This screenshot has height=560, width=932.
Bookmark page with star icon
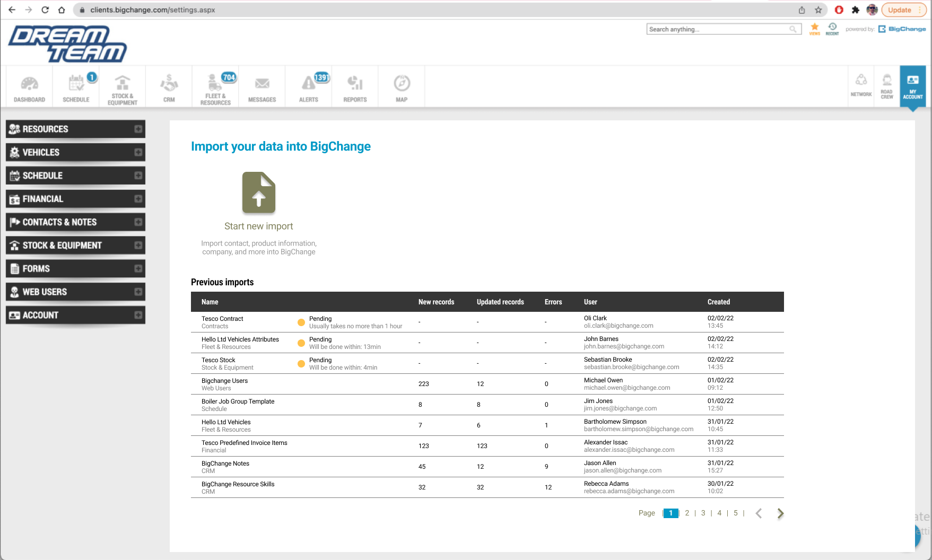coord(818,10)
